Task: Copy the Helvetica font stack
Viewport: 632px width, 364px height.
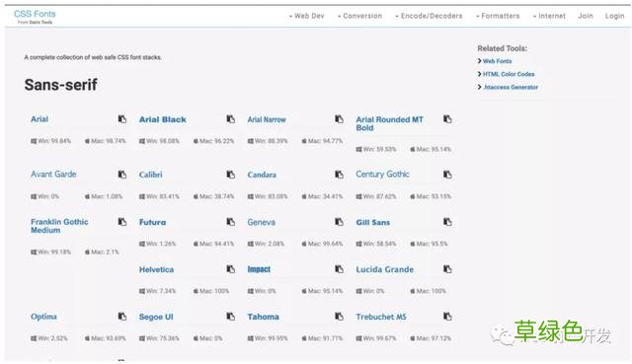Action: pos(230,269)
